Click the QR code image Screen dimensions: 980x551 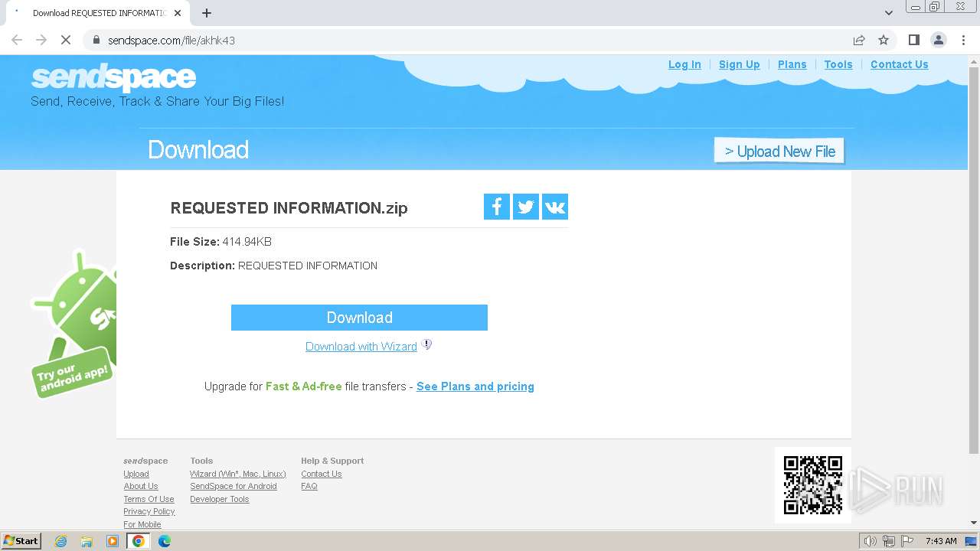[x=813, y=485]
